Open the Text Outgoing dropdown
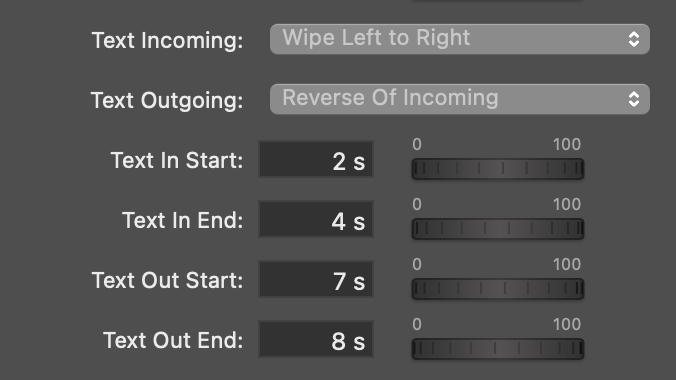676x380 pixels. pos(460,99)
